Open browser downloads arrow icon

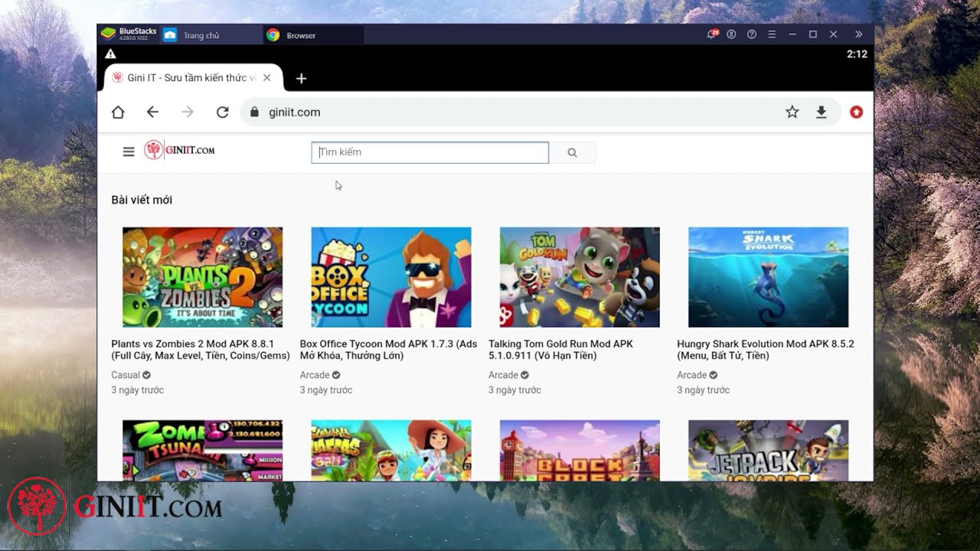click(822, 112)
